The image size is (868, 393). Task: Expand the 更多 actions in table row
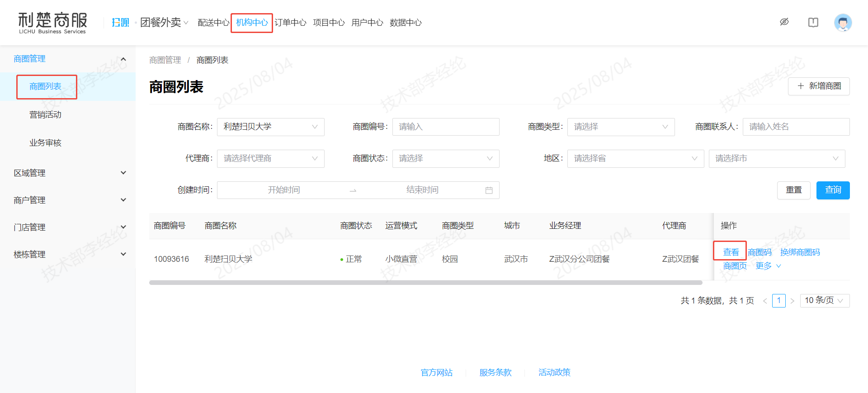(x=768, y=266)
